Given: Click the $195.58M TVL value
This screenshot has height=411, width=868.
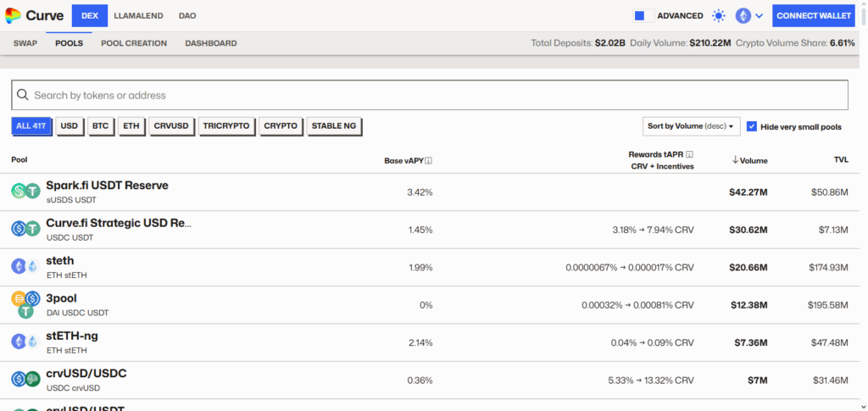Looking at the screenshot, I should pyautogui.click(x=827, y=305).
